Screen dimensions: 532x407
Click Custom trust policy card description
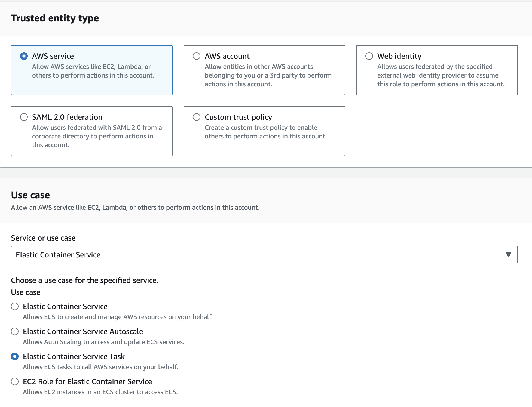(266, 132)
